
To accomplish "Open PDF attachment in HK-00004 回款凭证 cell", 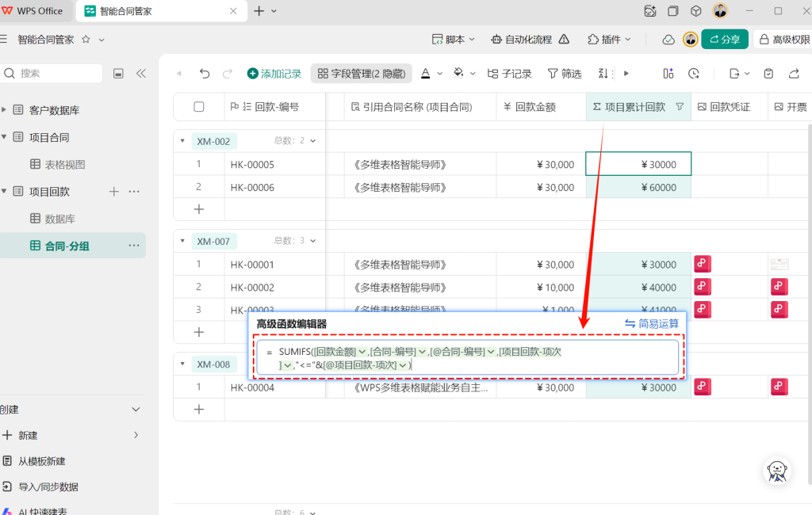I will pyautogui.click(x=703, y=387).
